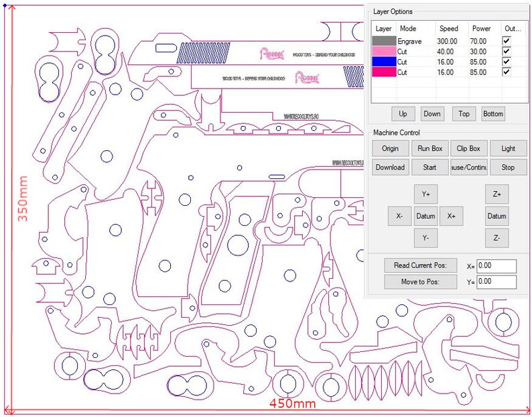Image resolution: width=532 pixels, height=417 pixels.
Task: Move layer with the Up button
Action: pos(403,114)
